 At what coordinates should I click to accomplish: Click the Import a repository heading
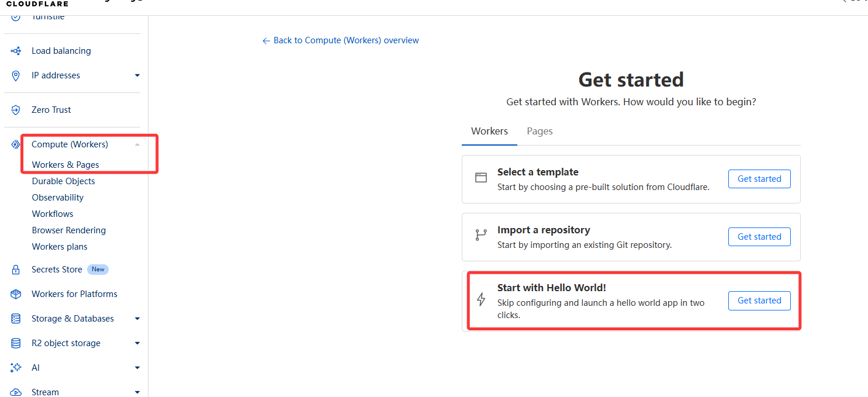pyautogui.click(x=544, y=230)
